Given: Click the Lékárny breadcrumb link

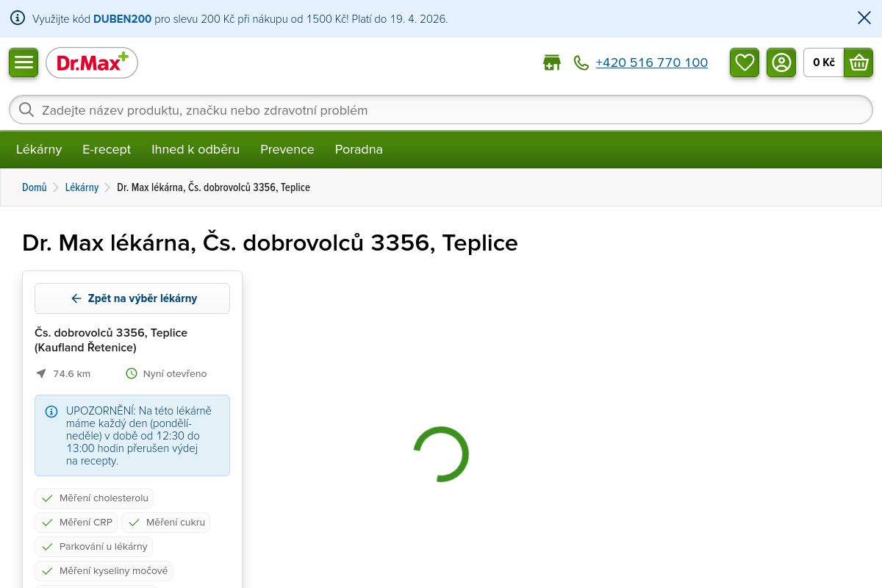Looking at the screenshot, I should coord(82,187).
